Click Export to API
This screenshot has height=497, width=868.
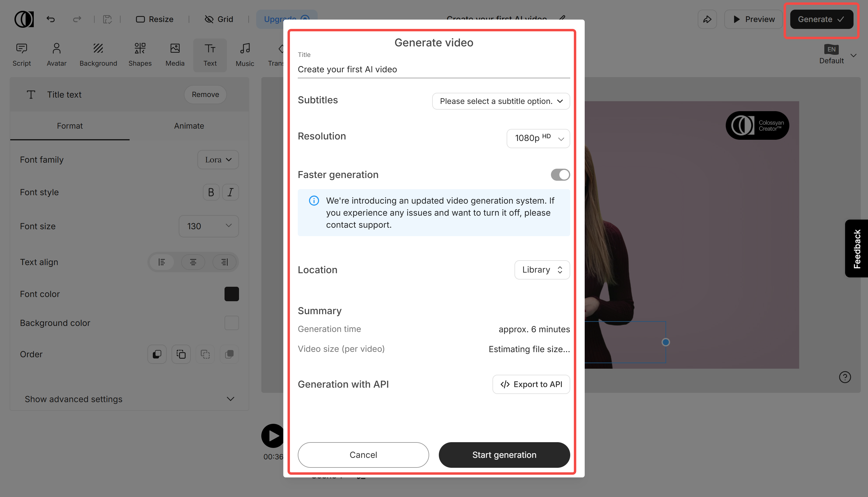[531, 384]
